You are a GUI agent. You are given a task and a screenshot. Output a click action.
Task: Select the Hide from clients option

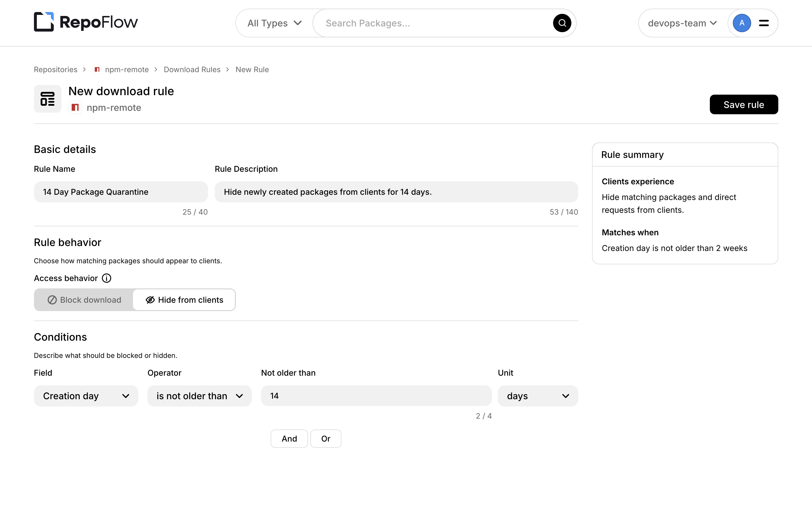(x=184, y=300)
